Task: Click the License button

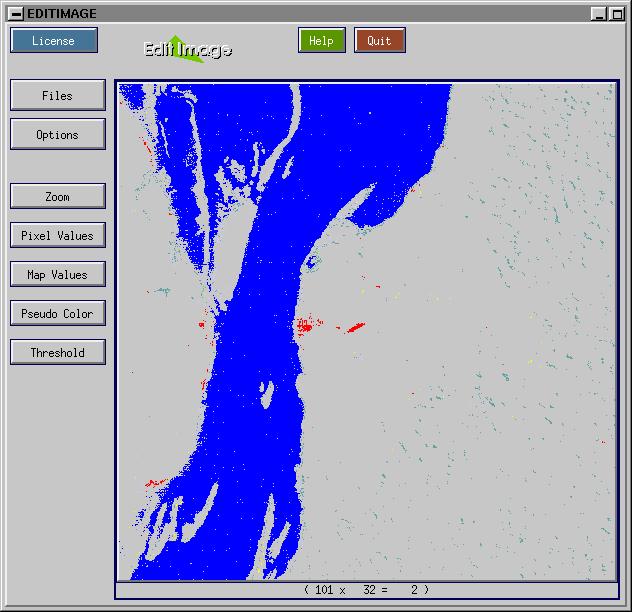Action: pos(54,40)
